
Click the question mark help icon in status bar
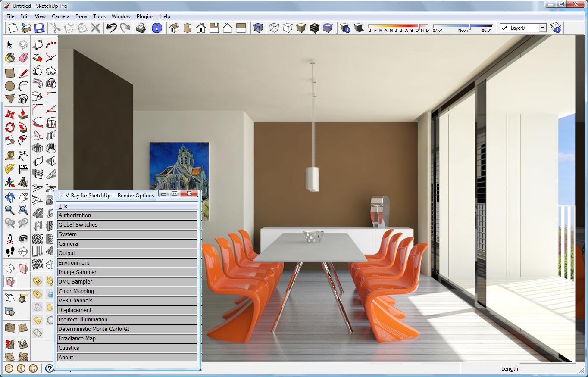pyautogui.click(x=49, y=368)
